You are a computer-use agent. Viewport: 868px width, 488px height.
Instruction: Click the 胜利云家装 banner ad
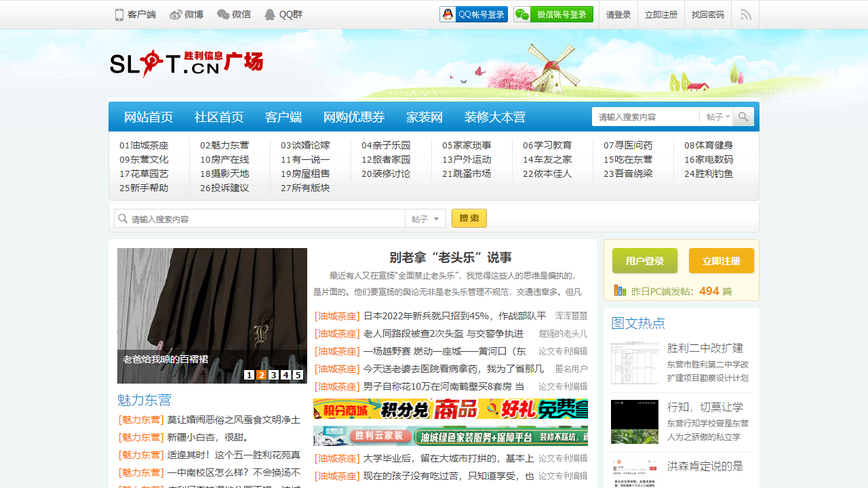point(450,435)
